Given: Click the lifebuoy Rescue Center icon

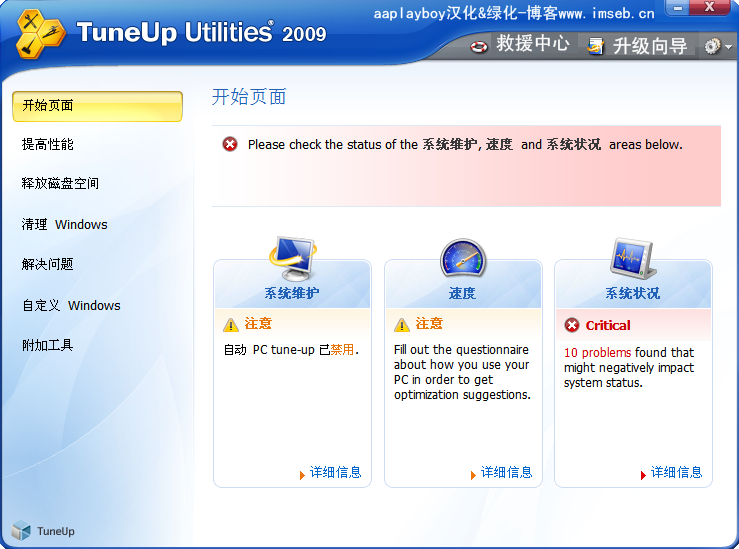Looking at the screenshot, I should tap(479, 45).
